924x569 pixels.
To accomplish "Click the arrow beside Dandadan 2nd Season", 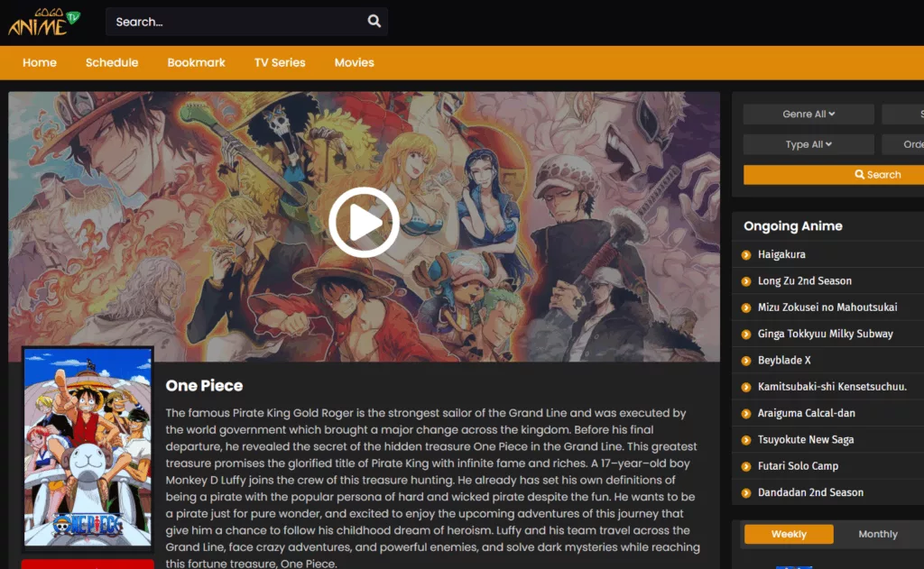I will click(x=744, y=492).
